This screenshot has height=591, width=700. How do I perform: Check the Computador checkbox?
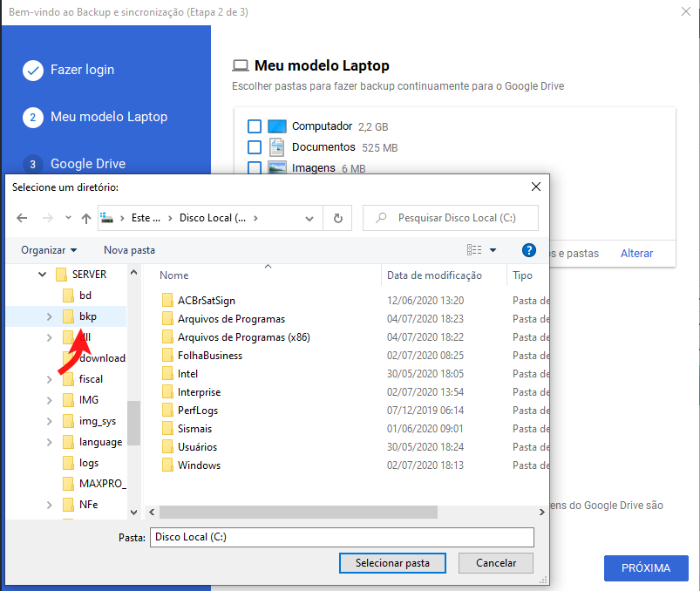coord(255,126)
